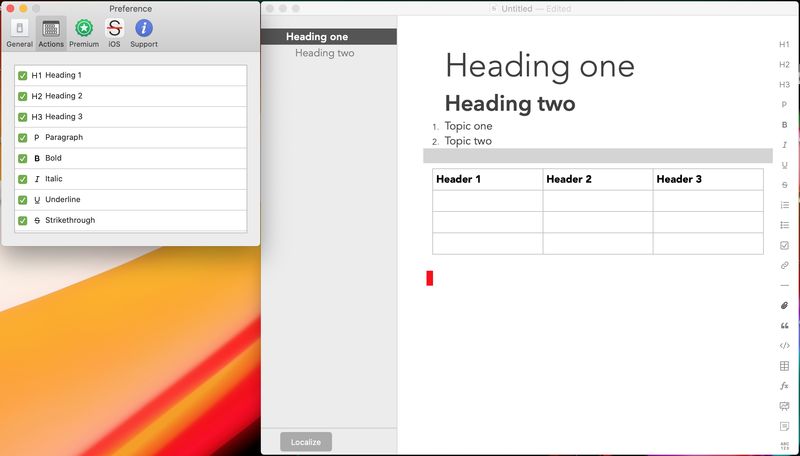
Task: Apply italic using the I sidebar icon
Action: click(x=784, y=145)
